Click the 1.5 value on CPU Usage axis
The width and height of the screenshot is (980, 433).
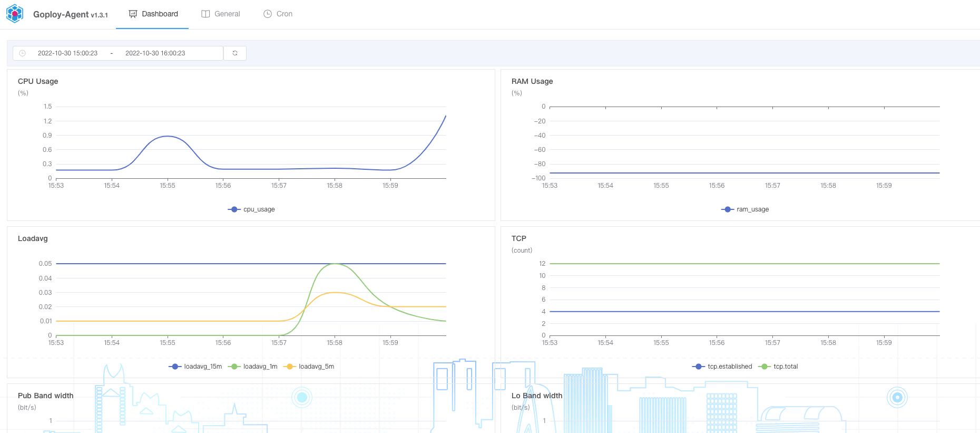point(47,107)
